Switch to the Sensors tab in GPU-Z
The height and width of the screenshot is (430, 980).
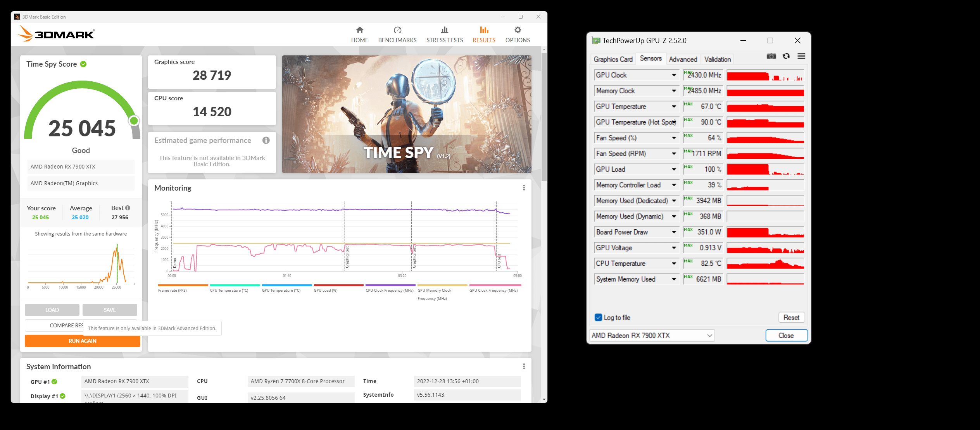(650, 58)
